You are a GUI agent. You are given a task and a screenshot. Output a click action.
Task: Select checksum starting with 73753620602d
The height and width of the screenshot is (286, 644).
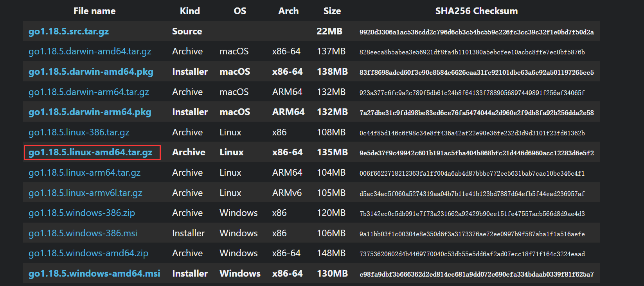pos(472,254)
